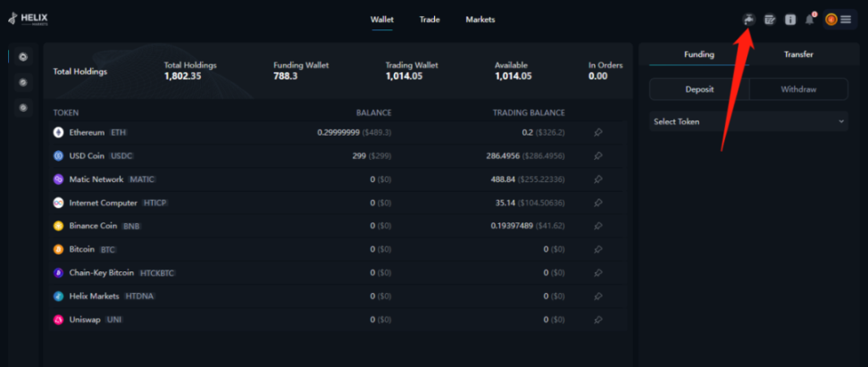The height and width of the screenshot is (367, 868).
Task: Open the faucet icon in header
Action: [748, 20]
